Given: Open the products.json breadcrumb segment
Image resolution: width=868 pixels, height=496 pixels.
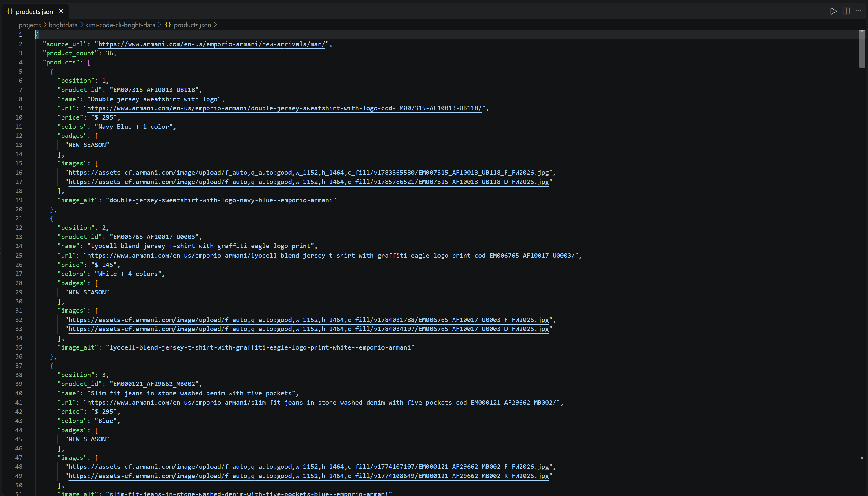Looking at the screenshot, I should point(192,25).
